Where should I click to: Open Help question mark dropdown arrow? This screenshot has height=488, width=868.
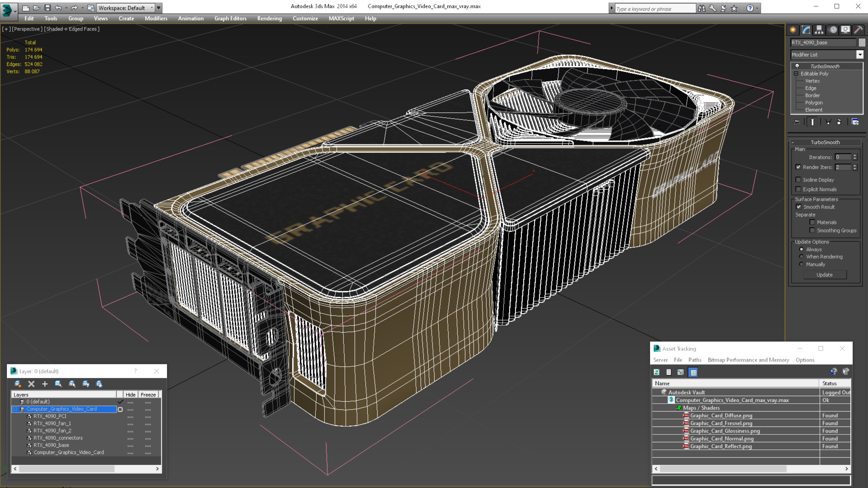[757, 8]
